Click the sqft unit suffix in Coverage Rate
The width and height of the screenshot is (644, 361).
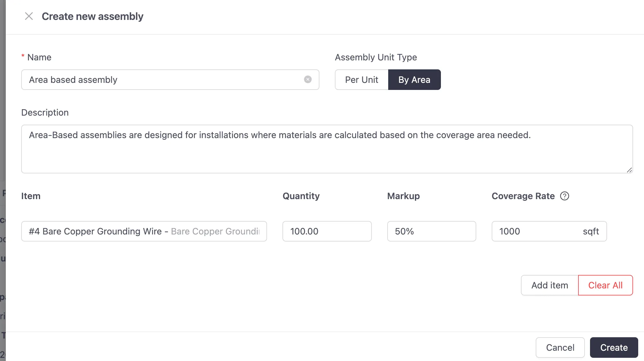591,231
